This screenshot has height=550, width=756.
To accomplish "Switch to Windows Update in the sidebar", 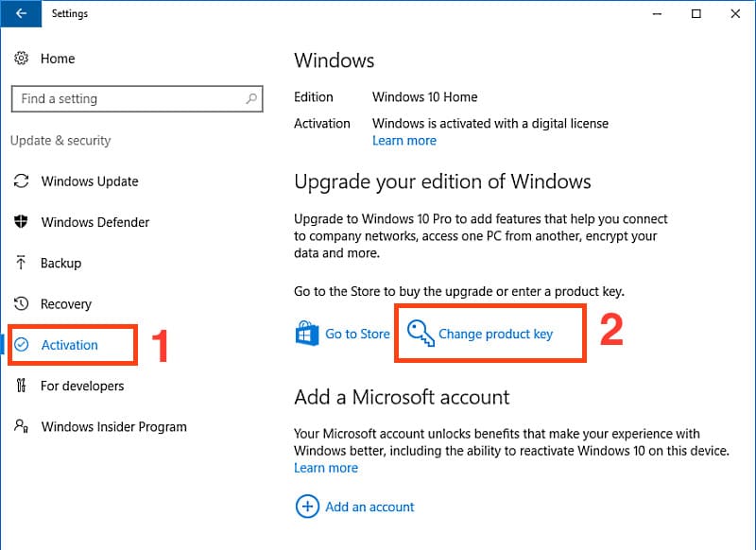I will 90,181.
